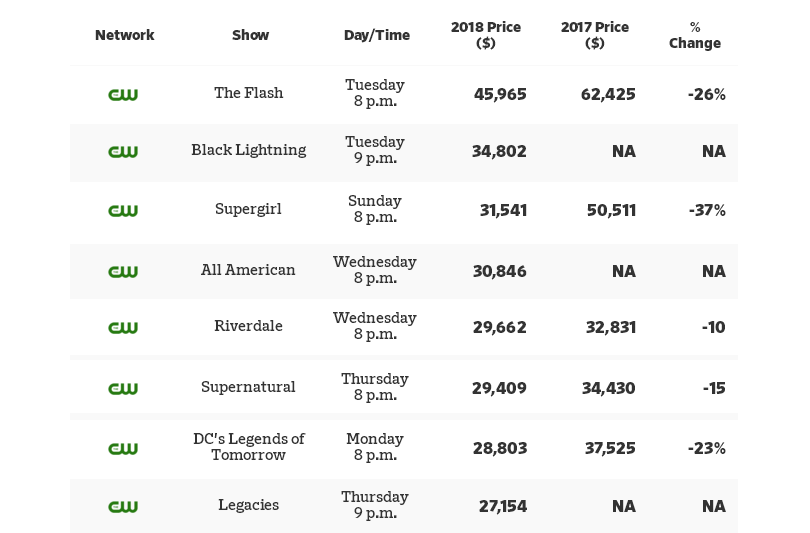The width and height of the screenshot is (810, 533).
Task: Click the CW logo beside All American
Action: (x=123, y=271)
